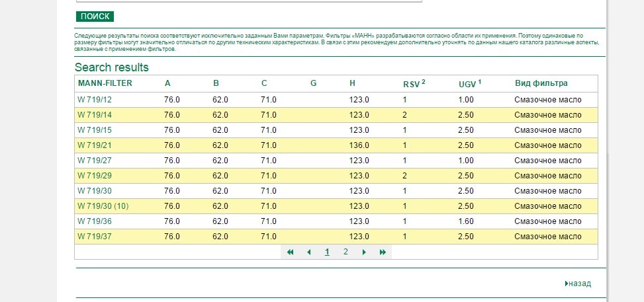Open filter W 719/15 details
The width and height of the screenshot is (644, 302).
pyautogui.click(x=95, y=130)
